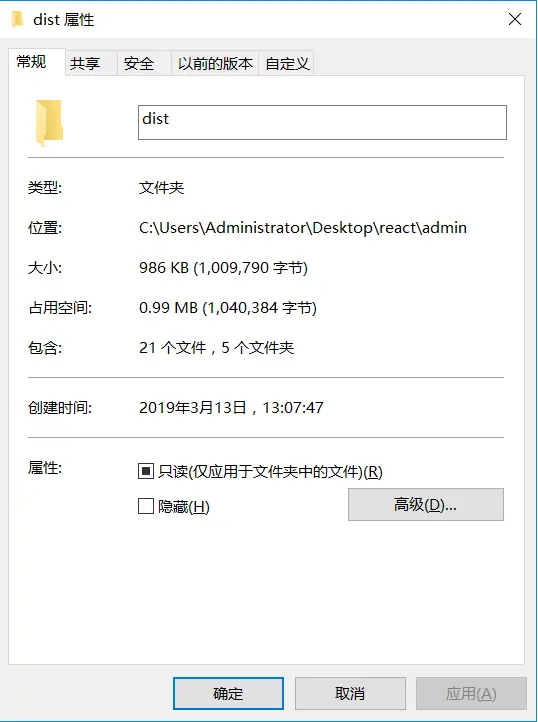Click the 21 个文件，5 个文件夹 contents text
This screenshot has height=722, width=538.
coord(216,348)
